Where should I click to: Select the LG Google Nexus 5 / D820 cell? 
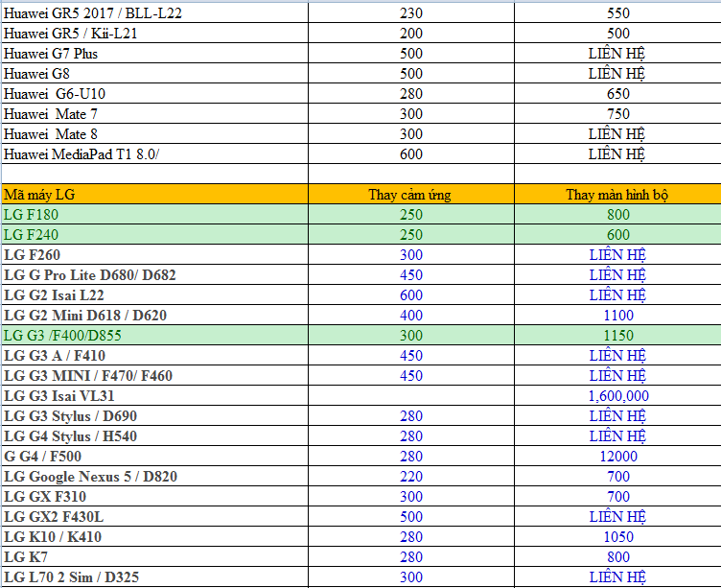click(155, 476)
